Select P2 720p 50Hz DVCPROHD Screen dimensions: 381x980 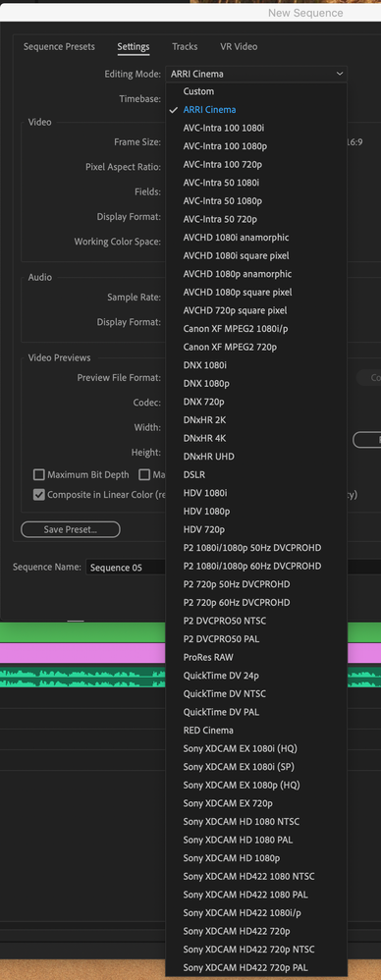[256, 584]
